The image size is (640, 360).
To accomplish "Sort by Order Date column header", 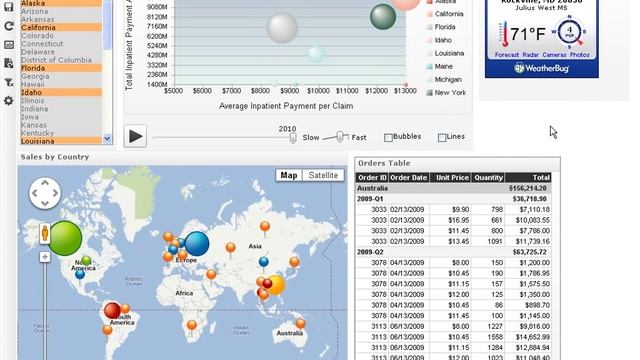I will tap(409, 178).
